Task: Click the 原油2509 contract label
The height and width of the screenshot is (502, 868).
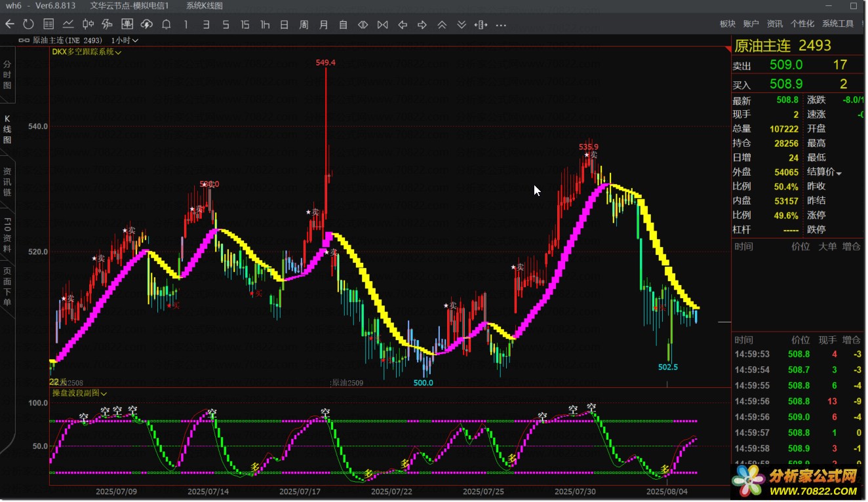Action: coord(347,383)
